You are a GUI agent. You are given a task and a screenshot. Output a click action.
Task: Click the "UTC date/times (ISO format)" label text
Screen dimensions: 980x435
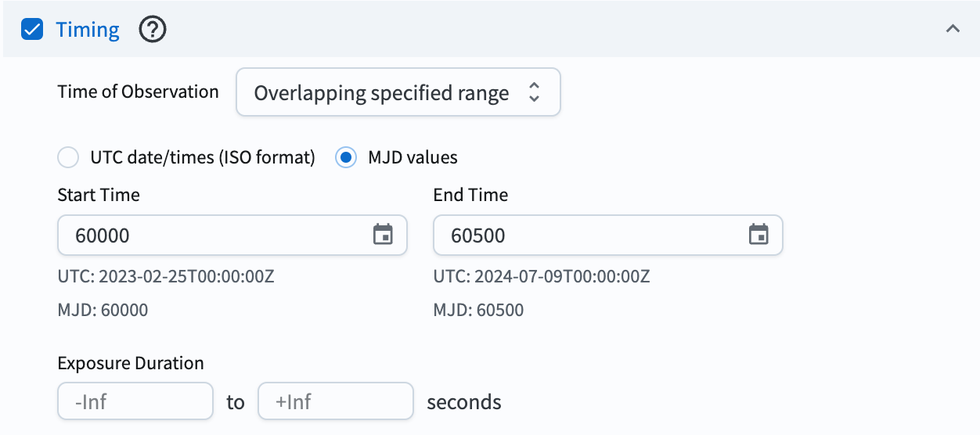click(x=203, y=157)
